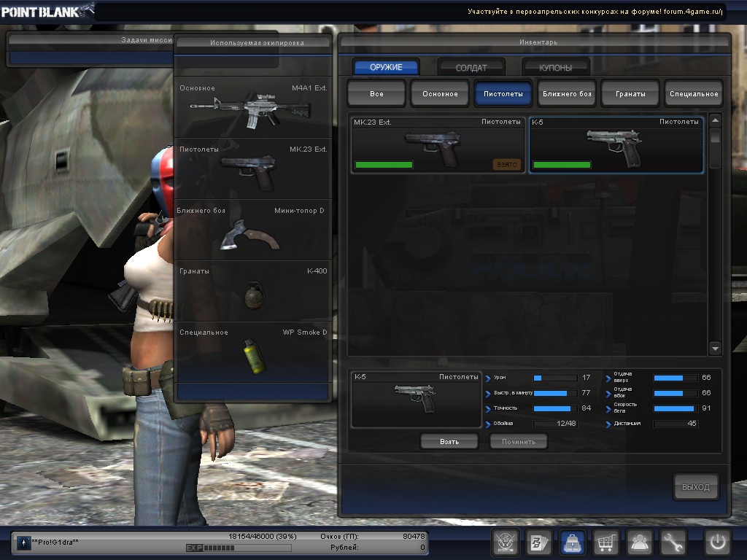Click the Рублей balance label
The image size is (747, 560).
(x=344, y=548)
